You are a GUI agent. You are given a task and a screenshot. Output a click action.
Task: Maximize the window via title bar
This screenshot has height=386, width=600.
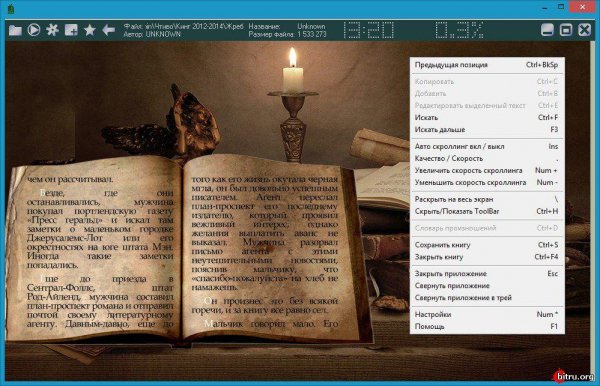tap(561, 7)
